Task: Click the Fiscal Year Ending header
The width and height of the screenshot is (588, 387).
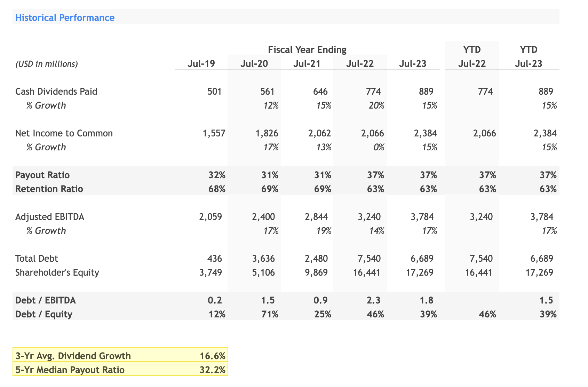Action: (307, 50)
